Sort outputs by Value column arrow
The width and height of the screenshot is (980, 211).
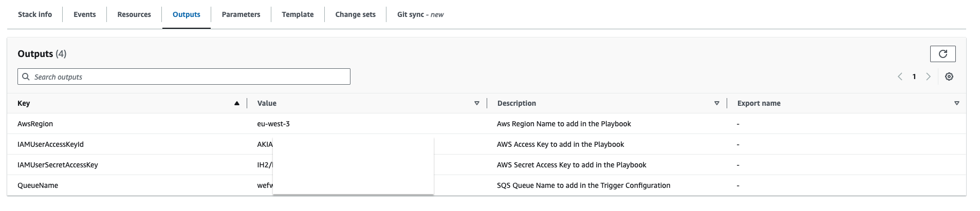[477, 103]
